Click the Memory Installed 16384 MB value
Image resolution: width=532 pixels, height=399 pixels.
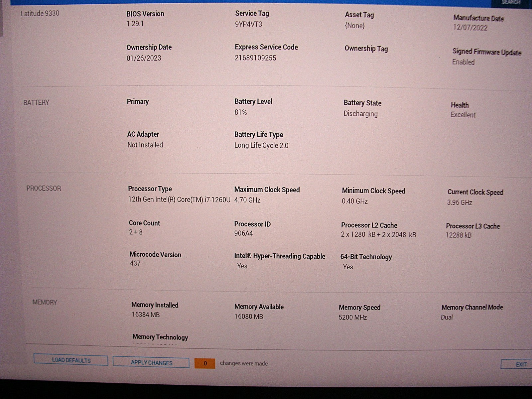pyautogui.click(x=146, y=315)
